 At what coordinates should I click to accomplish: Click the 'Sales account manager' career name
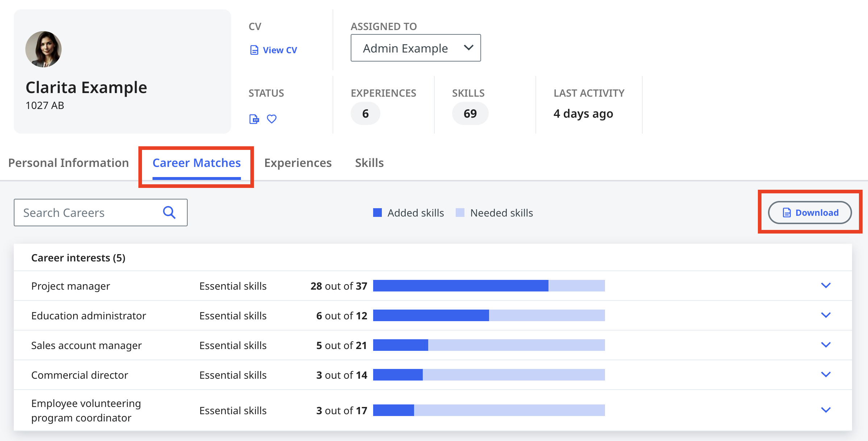[87, 345]
